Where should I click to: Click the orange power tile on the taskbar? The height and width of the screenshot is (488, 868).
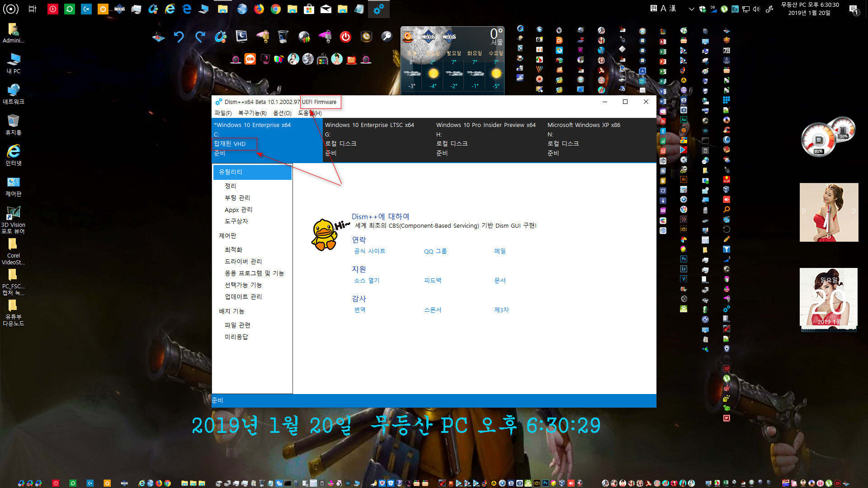[x=103, y=9]
